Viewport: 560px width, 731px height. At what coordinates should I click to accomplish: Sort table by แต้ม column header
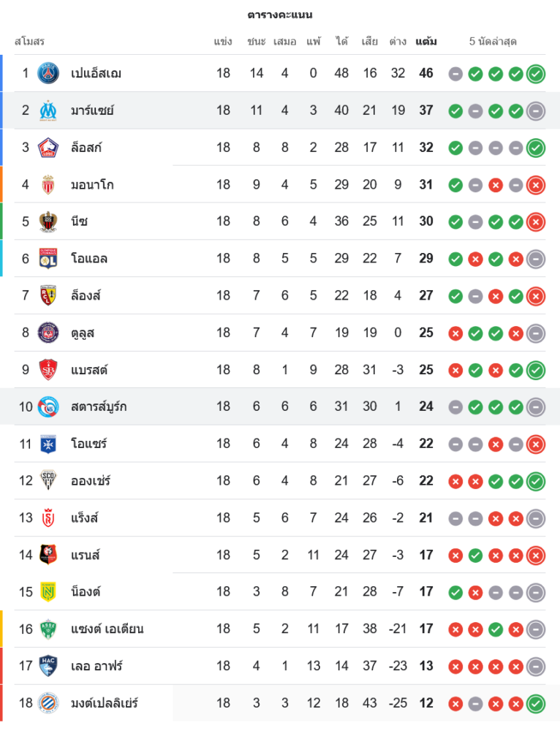[x=426, y=42]
